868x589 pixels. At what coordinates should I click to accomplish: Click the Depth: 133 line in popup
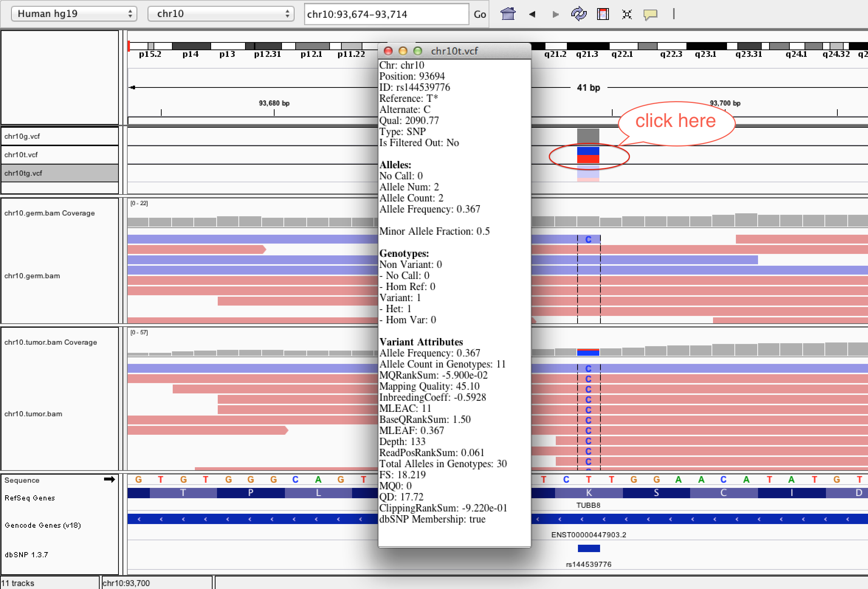coord(402,441)
